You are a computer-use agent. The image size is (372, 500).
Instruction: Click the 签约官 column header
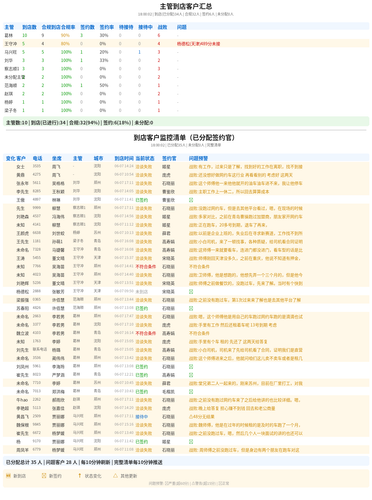tap(169, 158)
